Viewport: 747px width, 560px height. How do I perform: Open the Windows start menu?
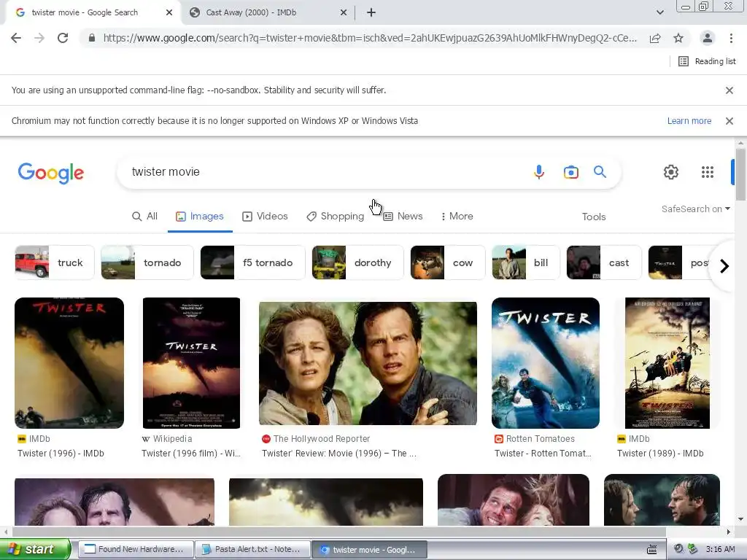tap(35, 549)
